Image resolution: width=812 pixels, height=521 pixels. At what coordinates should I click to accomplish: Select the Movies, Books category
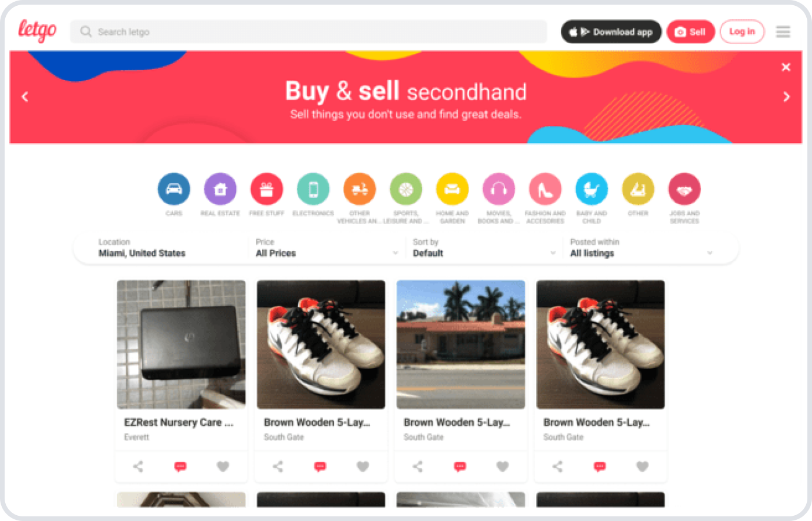point(499,189)
